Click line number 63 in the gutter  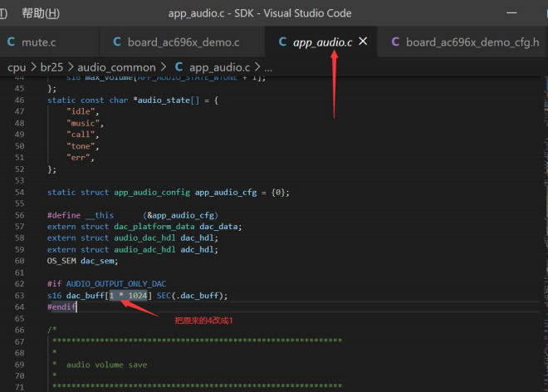tap(20, 296)
